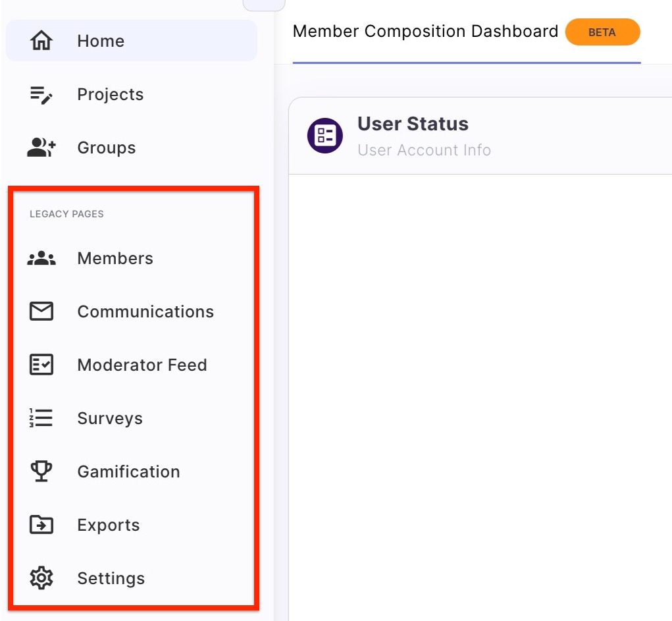Click the Groups add-person icon
The height and width of the screenshot is (621, 672).
pyautogui.click(x=41, y=148)
